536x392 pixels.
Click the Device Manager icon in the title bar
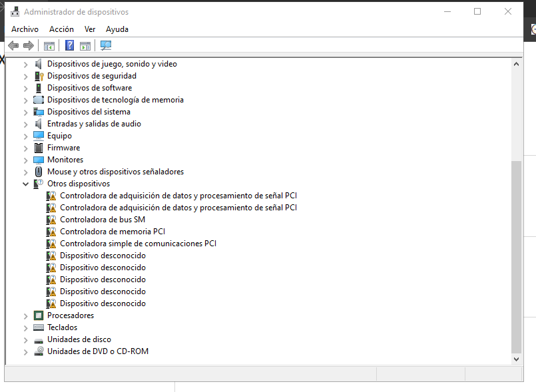(x=15, y=11)
